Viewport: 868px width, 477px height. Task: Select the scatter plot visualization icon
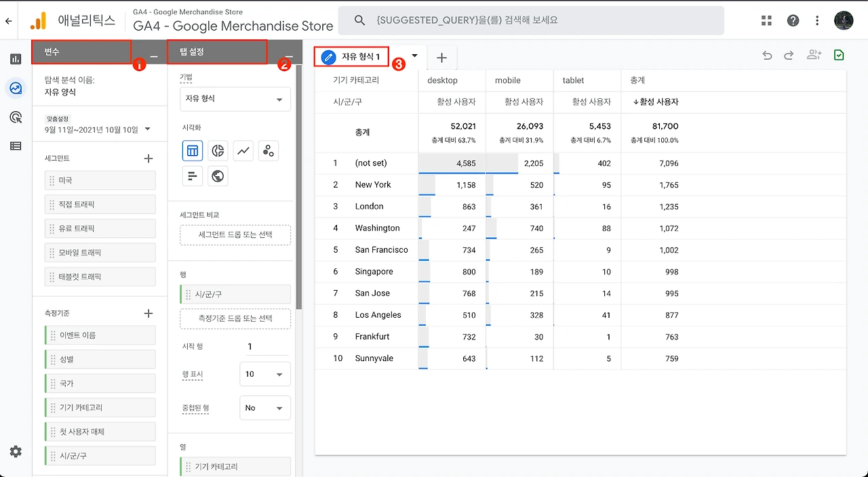point(269,150)
